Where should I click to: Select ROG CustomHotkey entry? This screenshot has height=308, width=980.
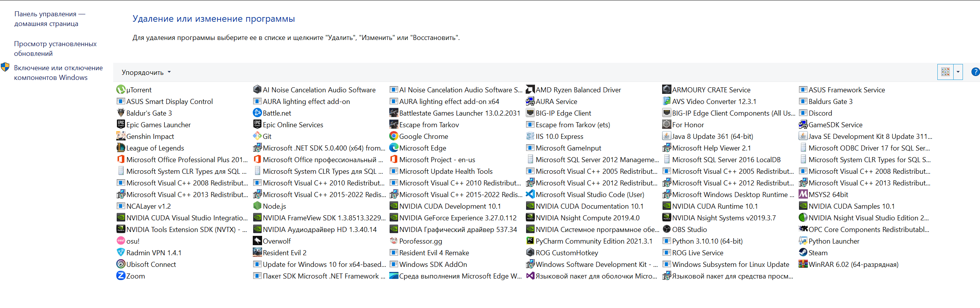click(x=562, y=253)
